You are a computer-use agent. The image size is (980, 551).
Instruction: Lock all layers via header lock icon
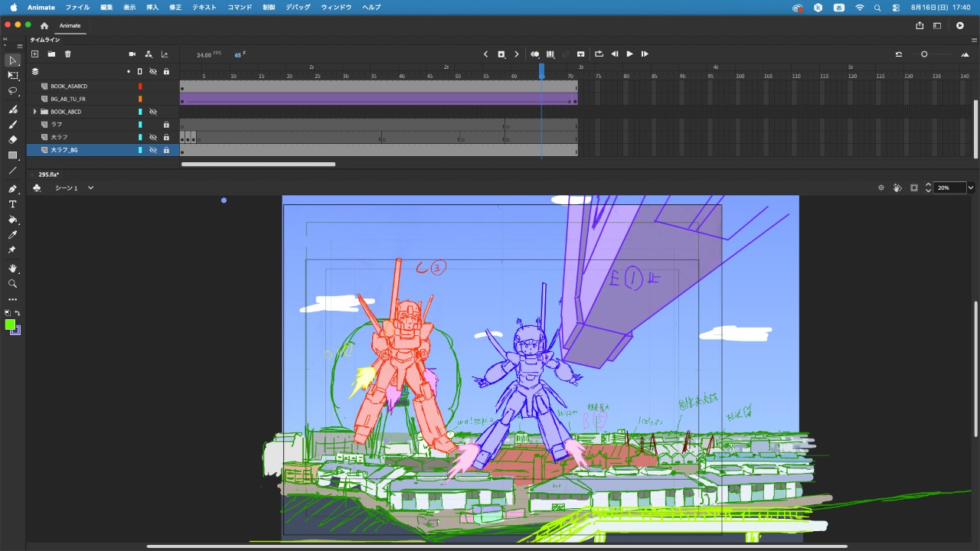coord(166,71)
